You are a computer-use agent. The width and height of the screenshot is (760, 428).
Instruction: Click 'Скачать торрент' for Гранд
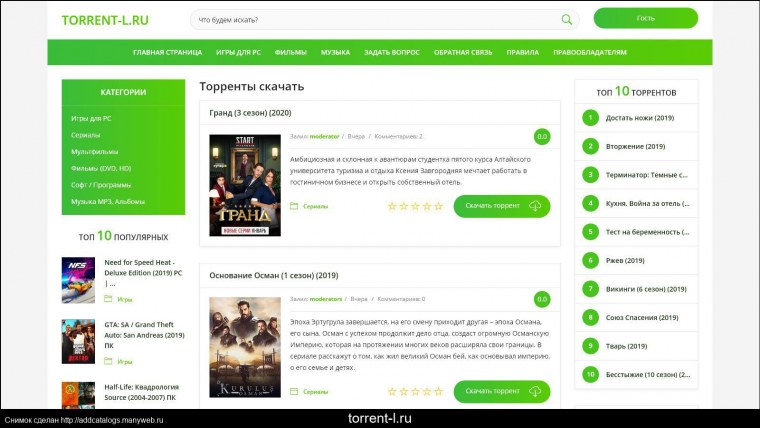[502, 206]
